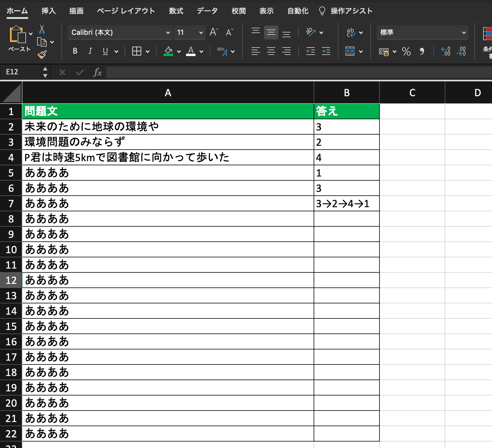Toggle increase indent
This screenshot has height=448, width=492.
tap(326, 51)
